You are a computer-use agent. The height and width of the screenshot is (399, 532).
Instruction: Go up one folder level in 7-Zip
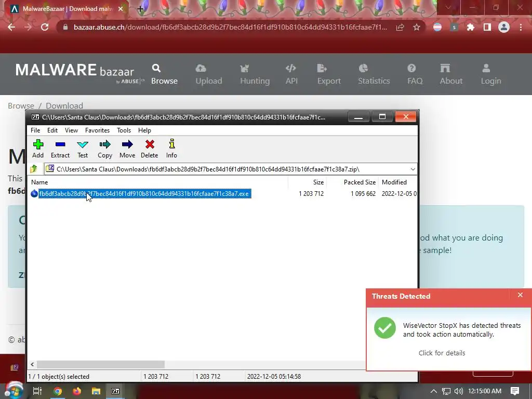point(34,169)
